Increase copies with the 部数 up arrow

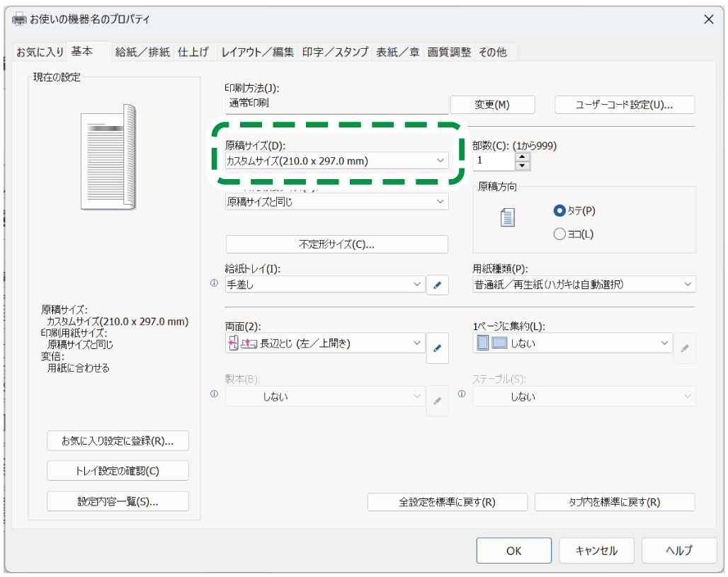[x=523, y=156]
